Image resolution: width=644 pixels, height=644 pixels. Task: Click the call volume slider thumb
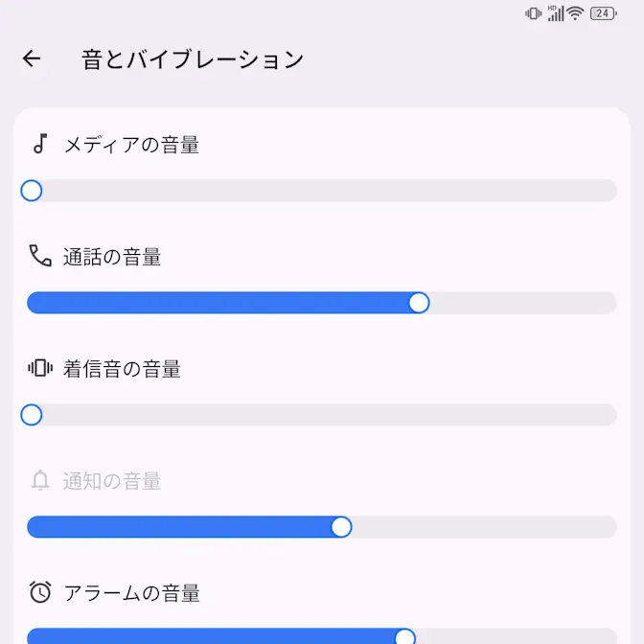[x=419, y=303]
